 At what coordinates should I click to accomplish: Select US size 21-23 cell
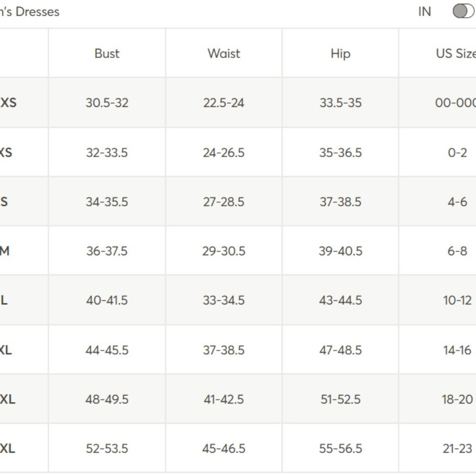click(x=457, y=448)
